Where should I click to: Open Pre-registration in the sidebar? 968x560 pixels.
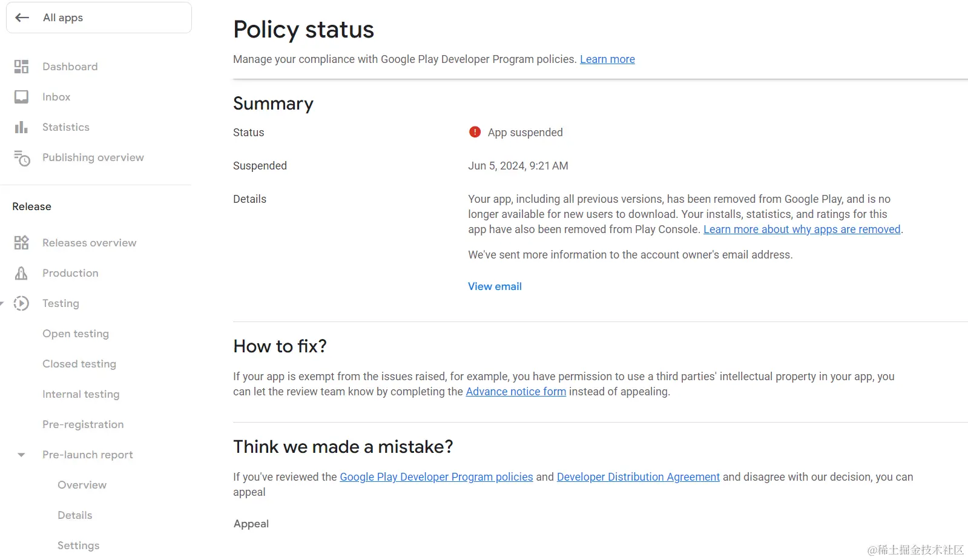coord(83,424)
